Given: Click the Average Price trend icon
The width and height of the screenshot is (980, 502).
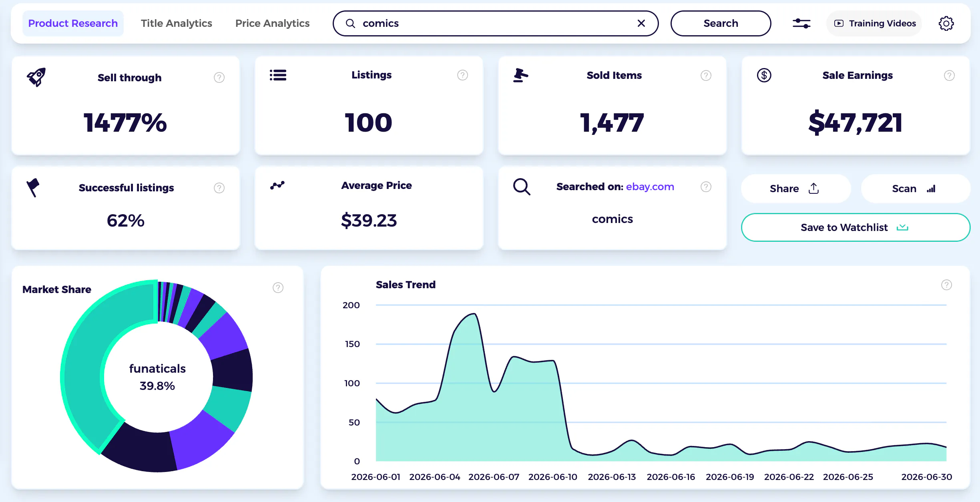Looking at the screenshot, I should (x=277, y=185).
